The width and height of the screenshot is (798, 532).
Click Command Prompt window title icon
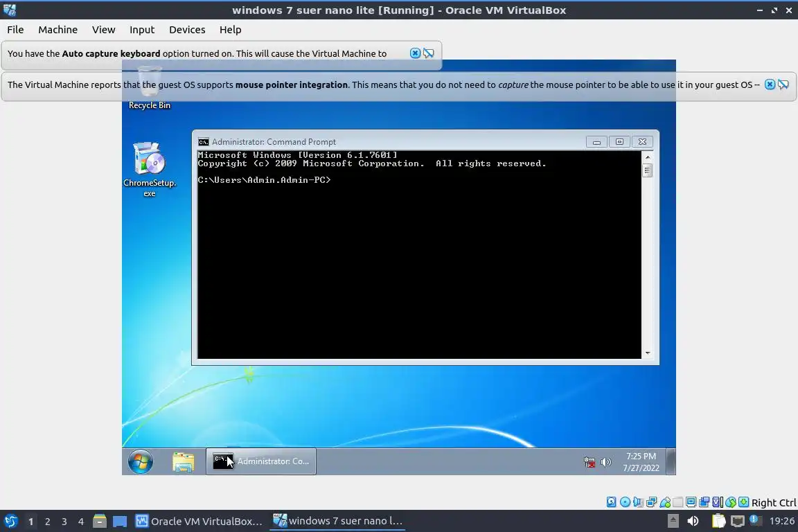pyautogui.click(x=204, y=142)
